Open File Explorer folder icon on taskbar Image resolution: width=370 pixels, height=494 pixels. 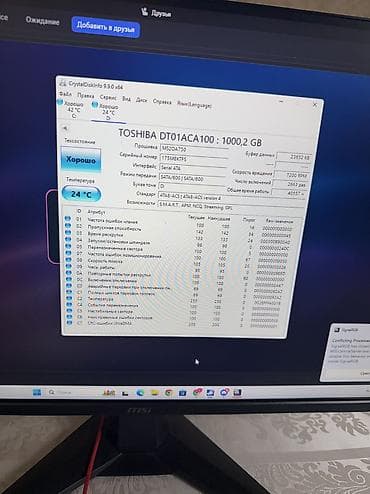click(154, 393)
